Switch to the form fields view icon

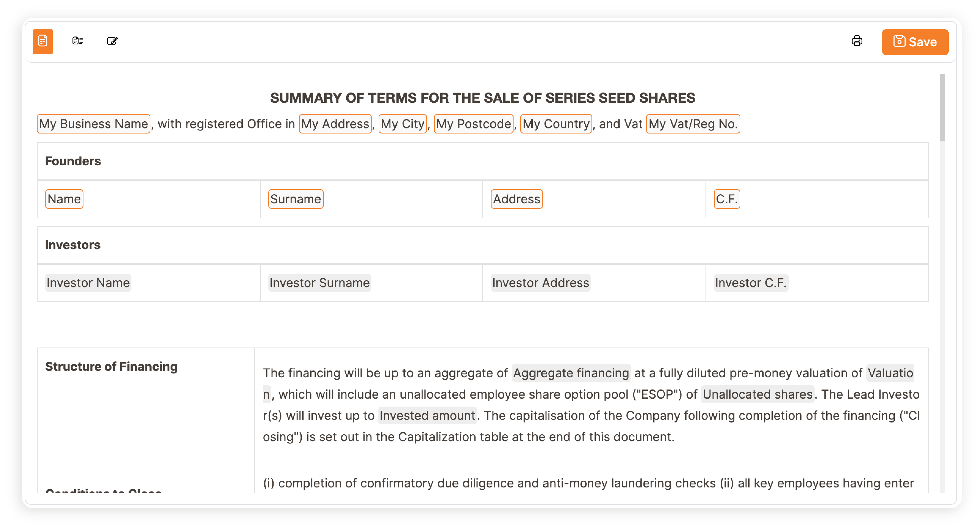(78, 41)
